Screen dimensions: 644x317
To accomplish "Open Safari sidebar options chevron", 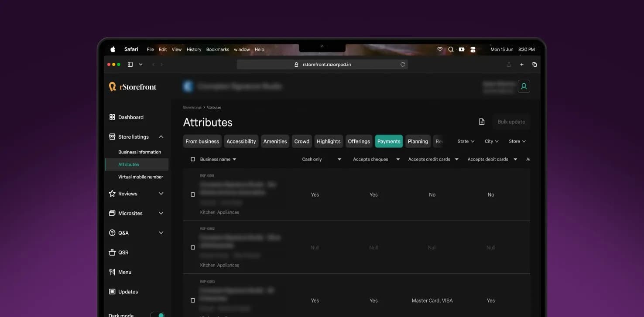I will [140, 64].
